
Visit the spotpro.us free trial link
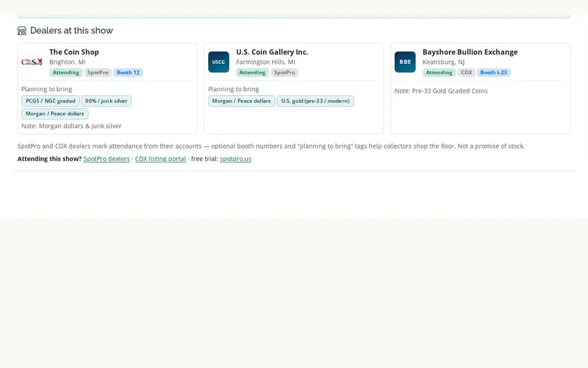tap(235, 159)
